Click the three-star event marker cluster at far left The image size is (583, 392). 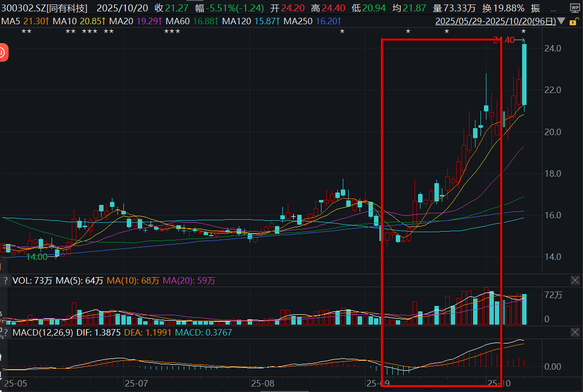[x=89, y=31]
